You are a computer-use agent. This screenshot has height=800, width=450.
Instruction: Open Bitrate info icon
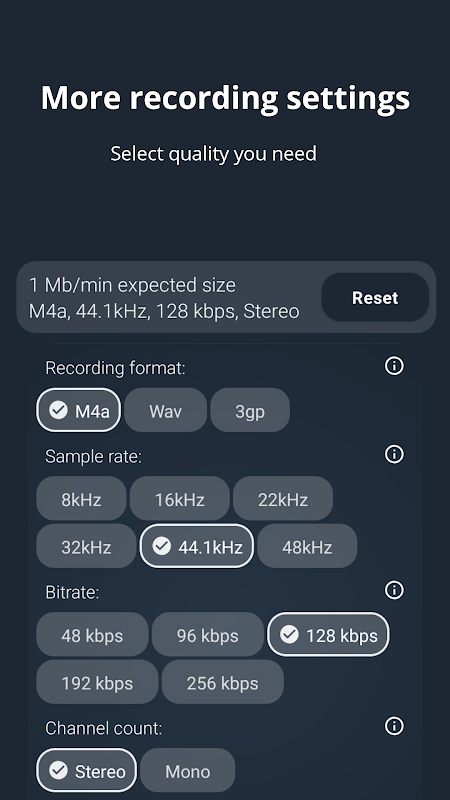[394, 590]
